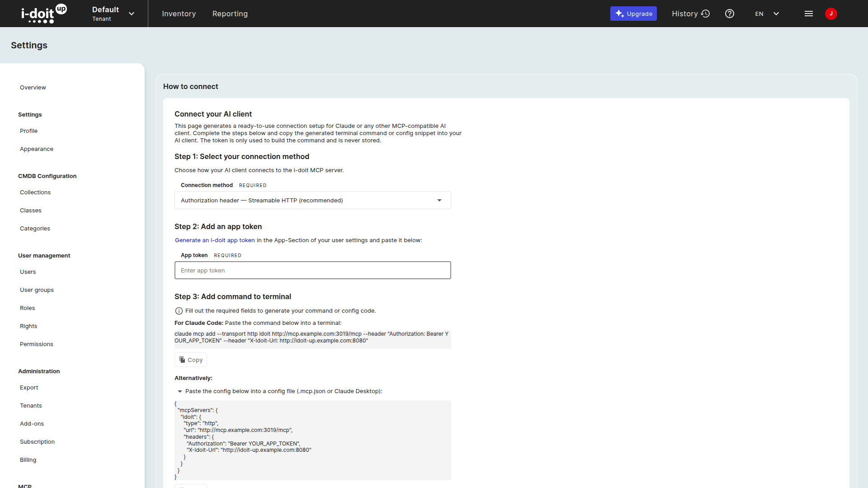The width and height of the screenshot is (868, 488).
Task: Open Categories under CMDB Configuration
Action: tap(35, 229)
